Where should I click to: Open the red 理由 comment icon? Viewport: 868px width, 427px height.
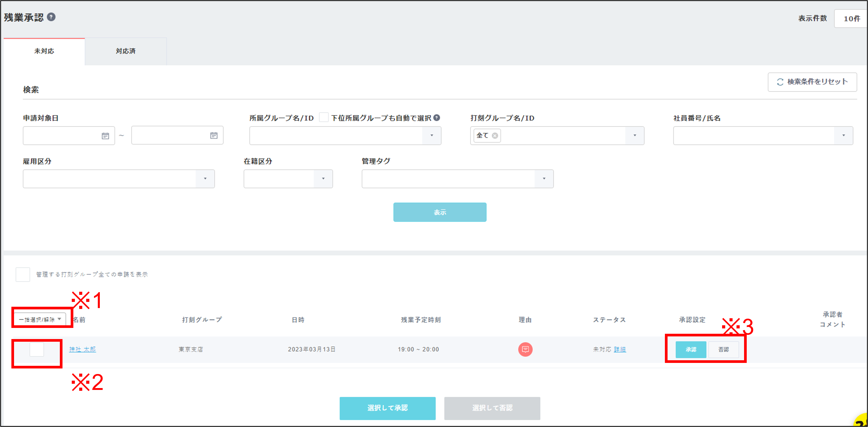click(525, 349)
